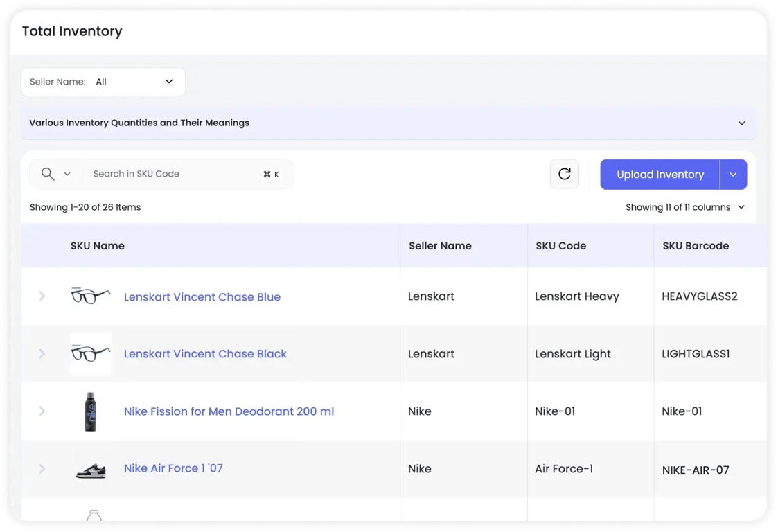Expand Various Inventory Quantities and Their Meanings

click(388, 123)
